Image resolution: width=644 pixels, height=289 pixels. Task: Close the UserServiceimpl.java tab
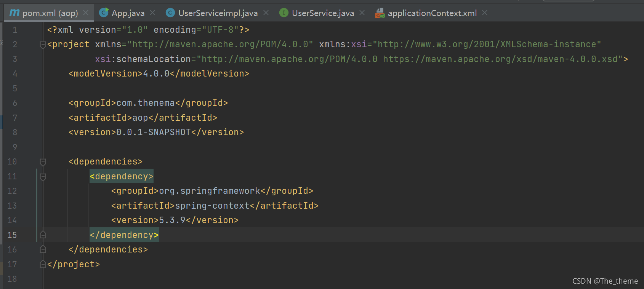[266, 13]
